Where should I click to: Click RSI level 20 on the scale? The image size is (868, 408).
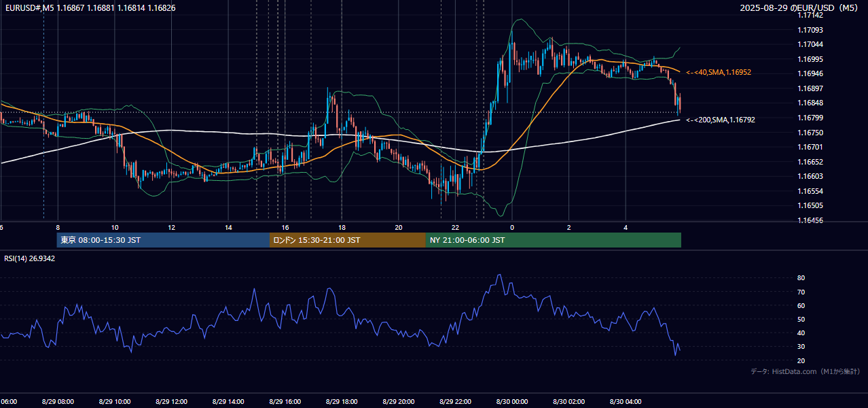point(801,360)
